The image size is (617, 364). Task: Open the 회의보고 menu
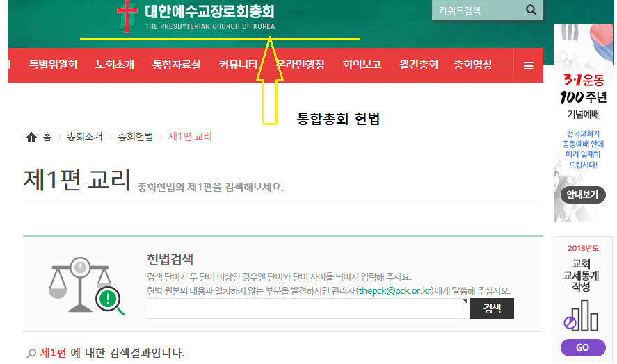click(362, 65)
